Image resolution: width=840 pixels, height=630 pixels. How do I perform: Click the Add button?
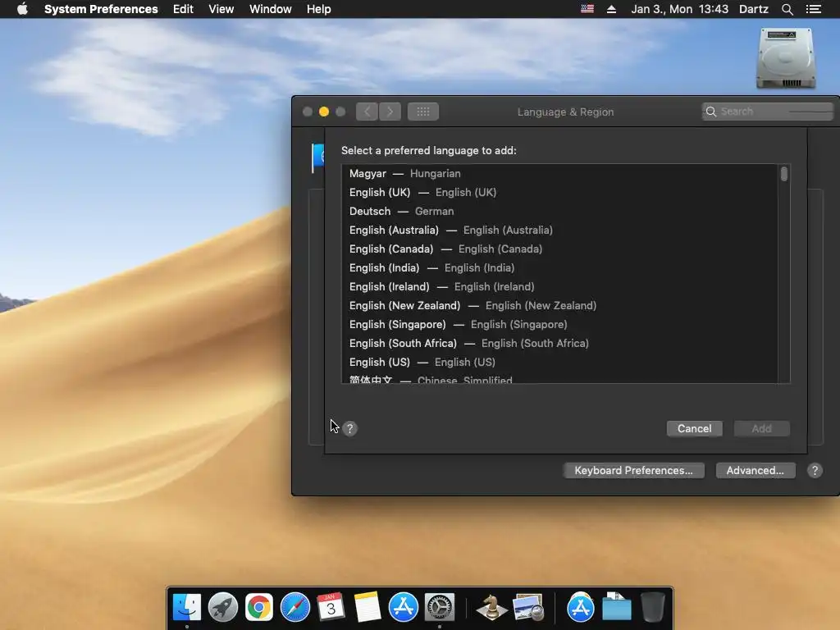pos(762,428)
